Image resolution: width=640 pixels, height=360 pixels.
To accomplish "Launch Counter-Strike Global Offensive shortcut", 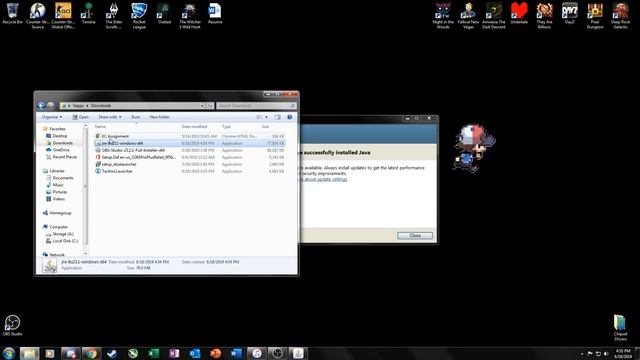I will pyautogui.click(x=63, y=16).
